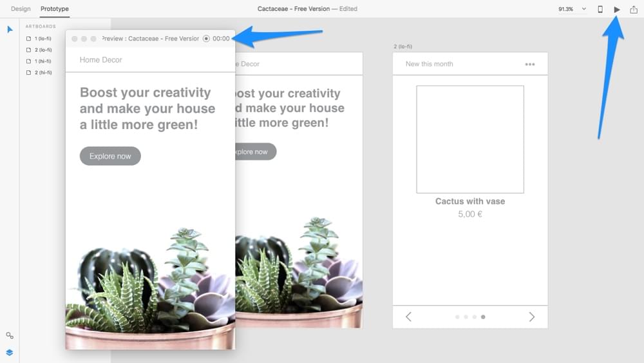Screen dimensions: 644x363
Task: Open the Assets panel icon
Action: (x=10, y=336)
